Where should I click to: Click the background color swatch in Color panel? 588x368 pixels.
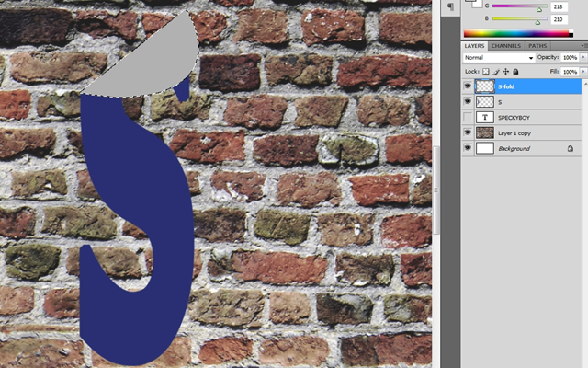pos(478,4)
